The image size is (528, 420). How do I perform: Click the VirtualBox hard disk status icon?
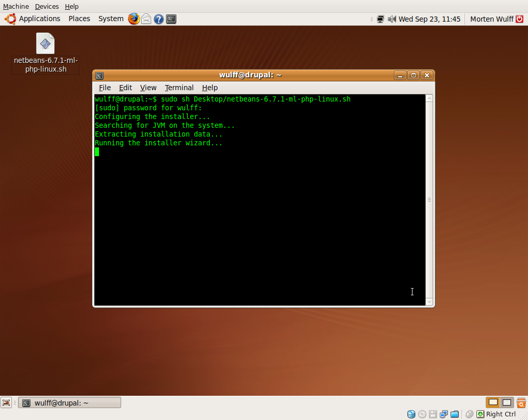pos(411,414)
